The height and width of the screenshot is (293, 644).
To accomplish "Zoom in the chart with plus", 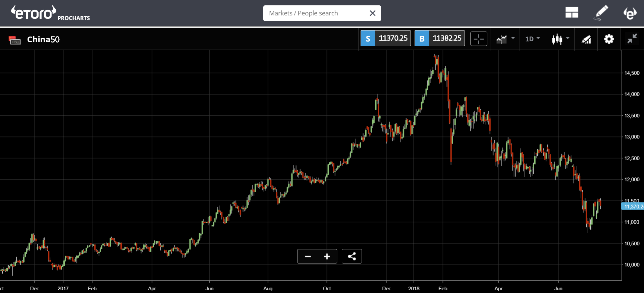I will [327, 256].
